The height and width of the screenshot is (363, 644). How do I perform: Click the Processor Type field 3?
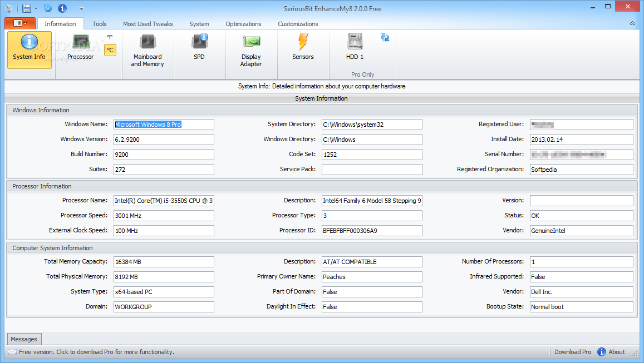[x=372, y=215]
